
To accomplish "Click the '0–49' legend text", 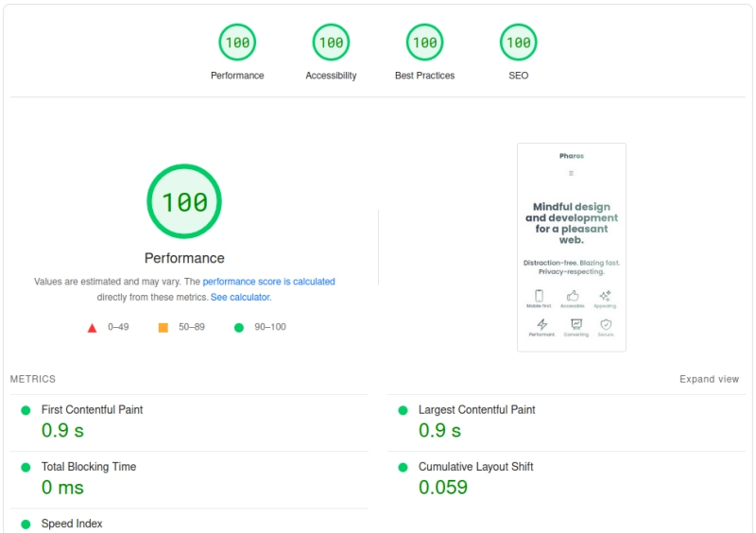I will click(x=118, y=327).
